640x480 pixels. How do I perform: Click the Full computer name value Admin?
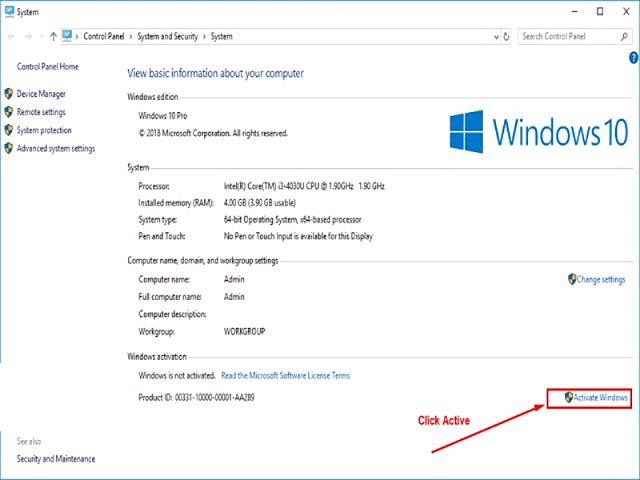234,297
